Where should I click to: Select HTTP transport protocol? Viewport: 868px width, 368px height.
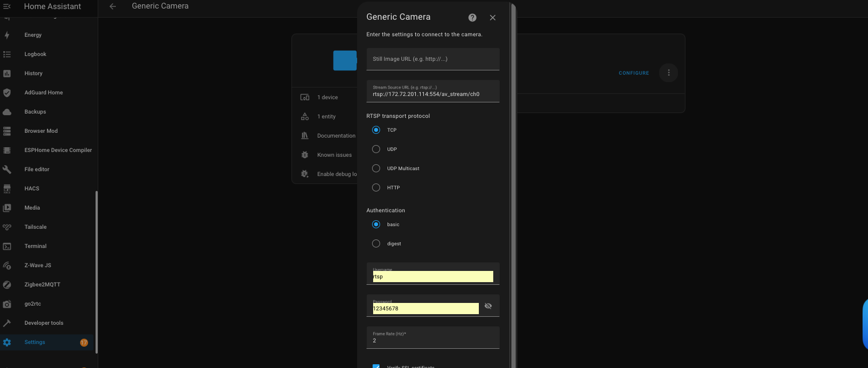point(376,188)
